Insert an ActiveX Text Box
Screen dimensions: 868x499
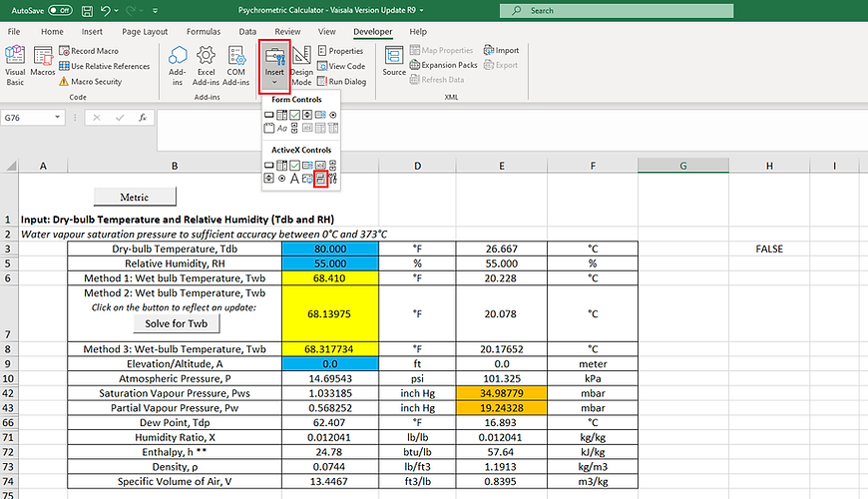320,165
